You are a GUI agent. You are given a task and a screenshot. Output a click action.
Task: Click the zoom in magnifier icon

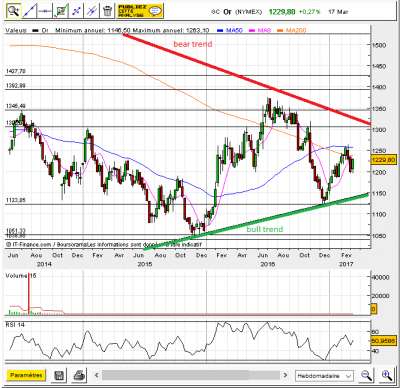pyautogui.click(x=387, y=376)
